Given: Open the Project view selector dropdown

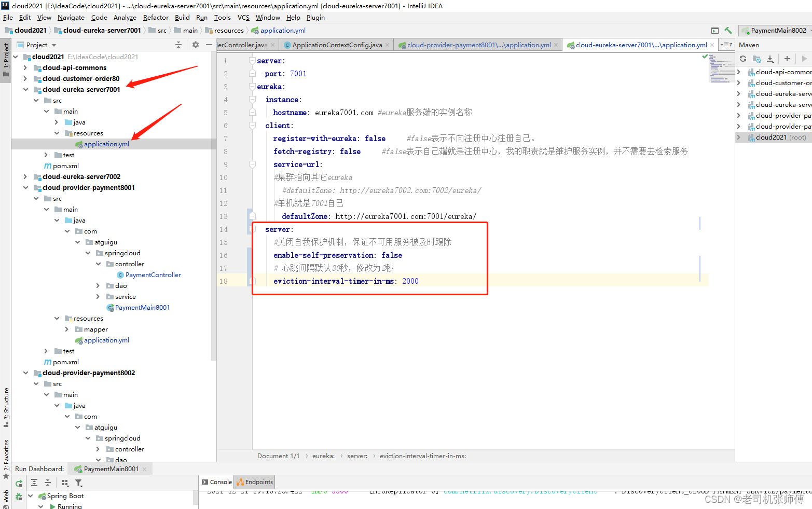Looking at the screenshot, I should pyautogui.click(x=36, y=45).
